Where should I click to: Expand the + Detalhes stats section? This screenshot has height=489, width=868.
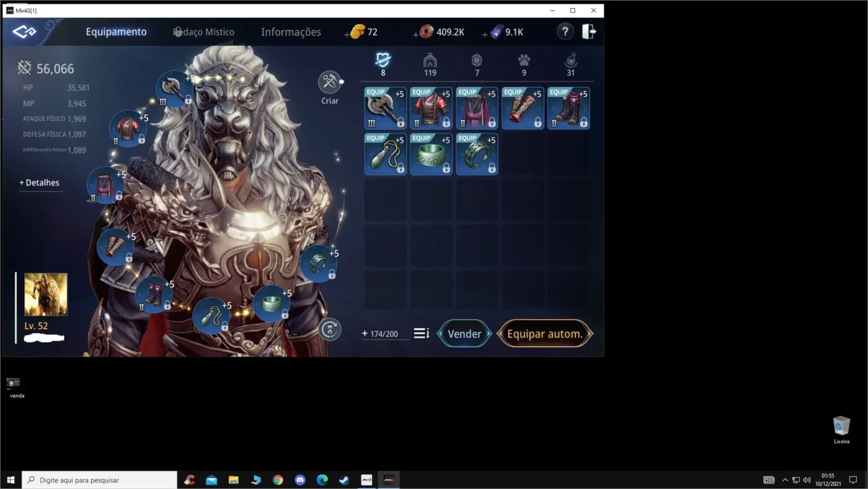[40, 182]
